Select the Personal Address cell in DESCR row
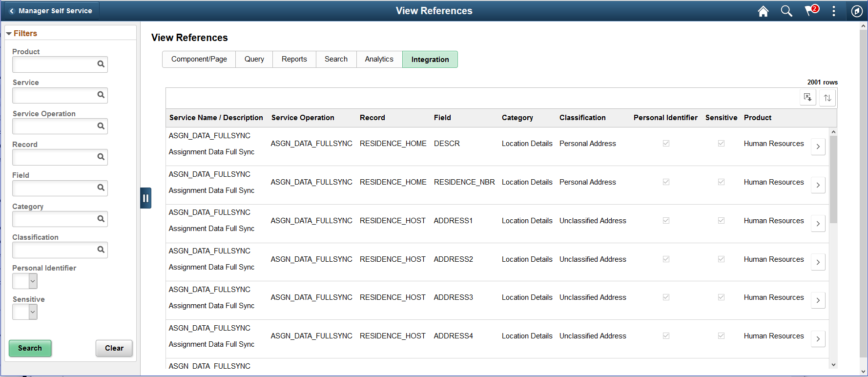 [x=588, y=144]
